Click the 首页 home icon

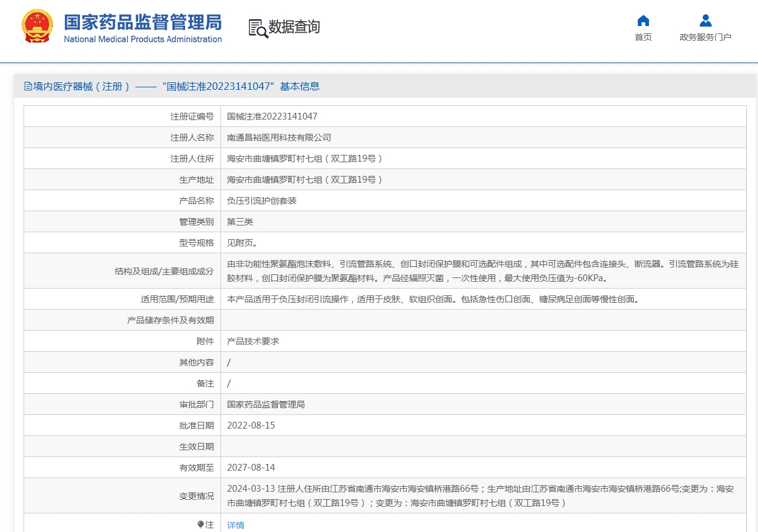click(x=643, y=20)
